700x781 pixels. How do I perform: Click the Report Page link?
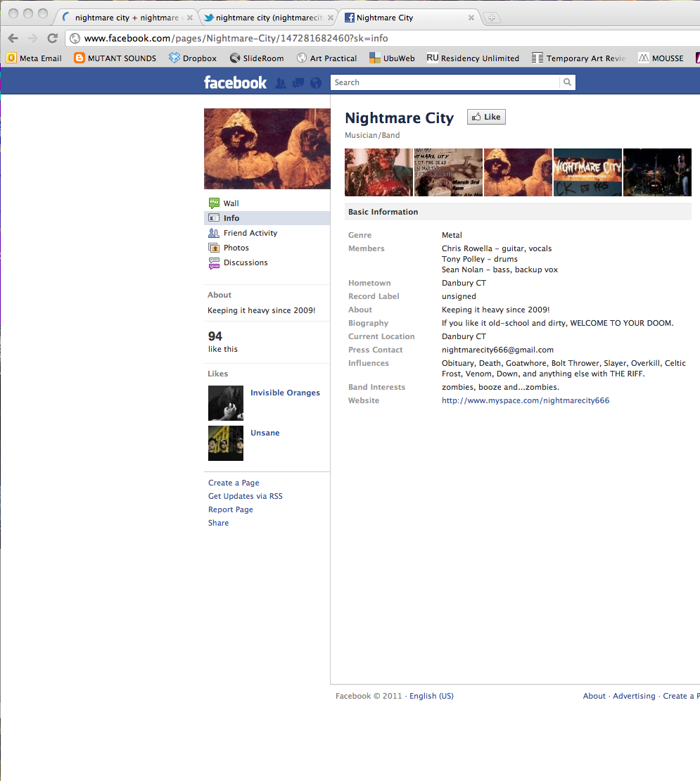[231, 509]
